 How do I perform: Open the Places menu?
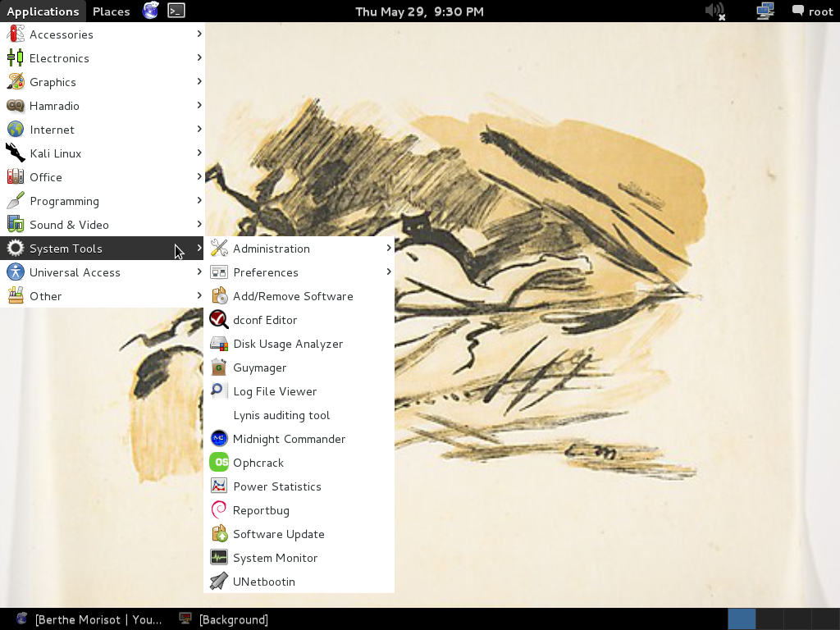click(x=111, y=11)
